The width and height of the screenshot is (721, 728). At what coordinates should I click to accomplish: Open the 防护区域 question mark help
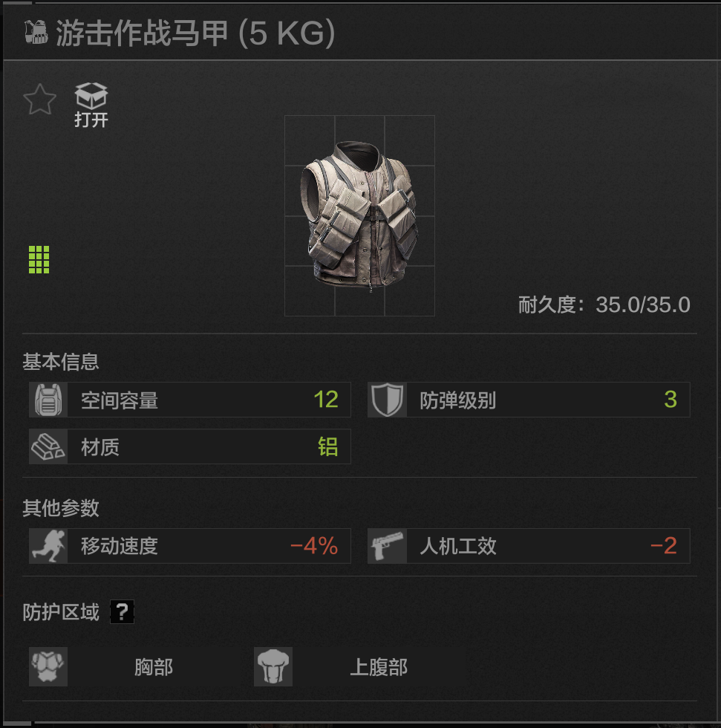[122, 611]
